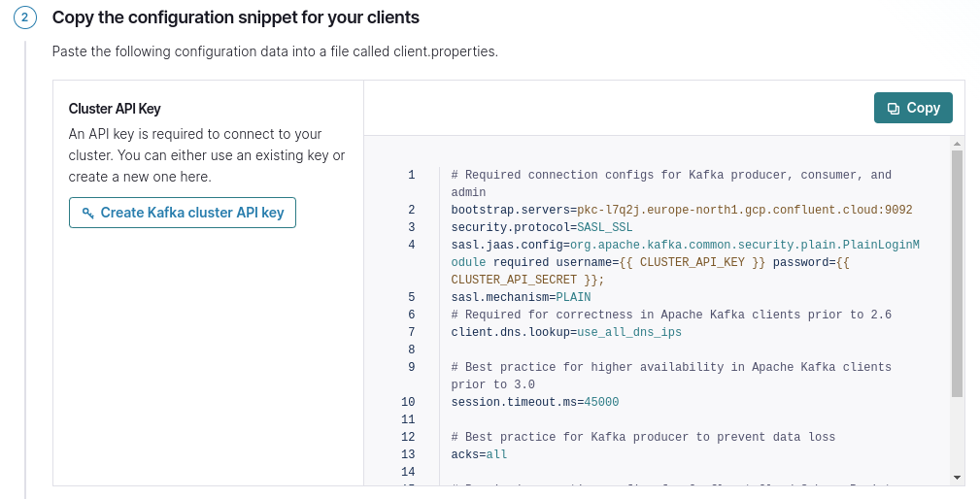Screen dimensions: 980x499
Task: Click the key icon on Create API key button
Action: 87,213
